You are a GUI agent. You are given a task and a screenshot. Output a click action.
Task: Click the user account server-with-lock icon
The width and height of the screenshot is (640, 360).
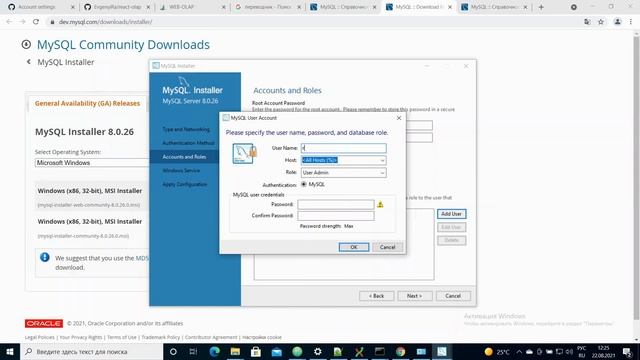pos(244,153)
